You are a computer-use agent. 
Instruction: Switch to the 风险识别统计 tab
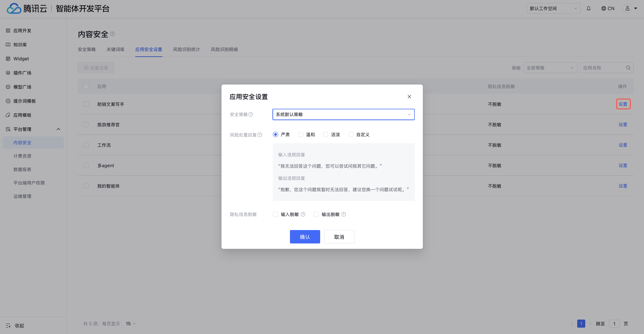click(x=186, y=49)
